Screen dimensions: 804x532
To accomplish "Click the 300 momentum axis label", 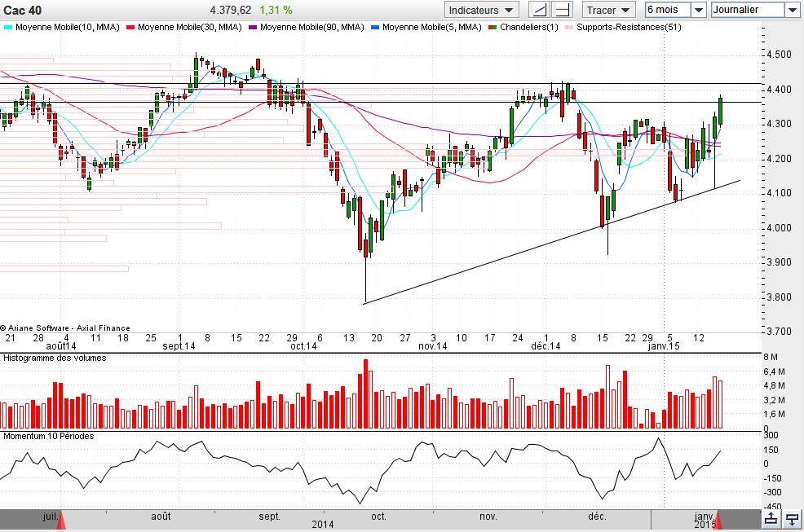I will 771,435.
